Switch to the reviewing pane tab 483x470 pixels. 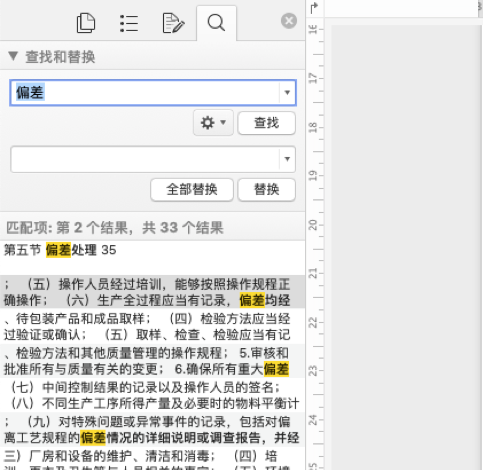[x=173, y=23]
